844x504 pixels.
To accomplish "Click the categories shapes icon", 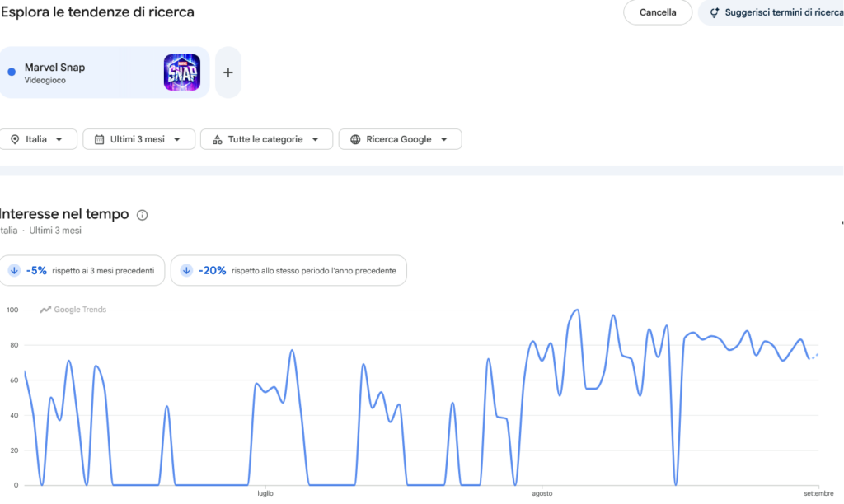I will (217, 139).
